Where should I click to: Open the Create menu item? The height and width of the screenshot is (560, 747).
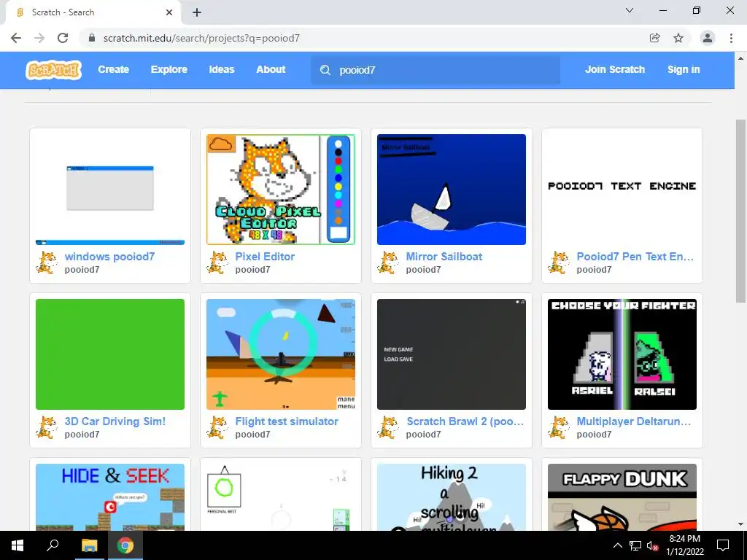[113, 69]
